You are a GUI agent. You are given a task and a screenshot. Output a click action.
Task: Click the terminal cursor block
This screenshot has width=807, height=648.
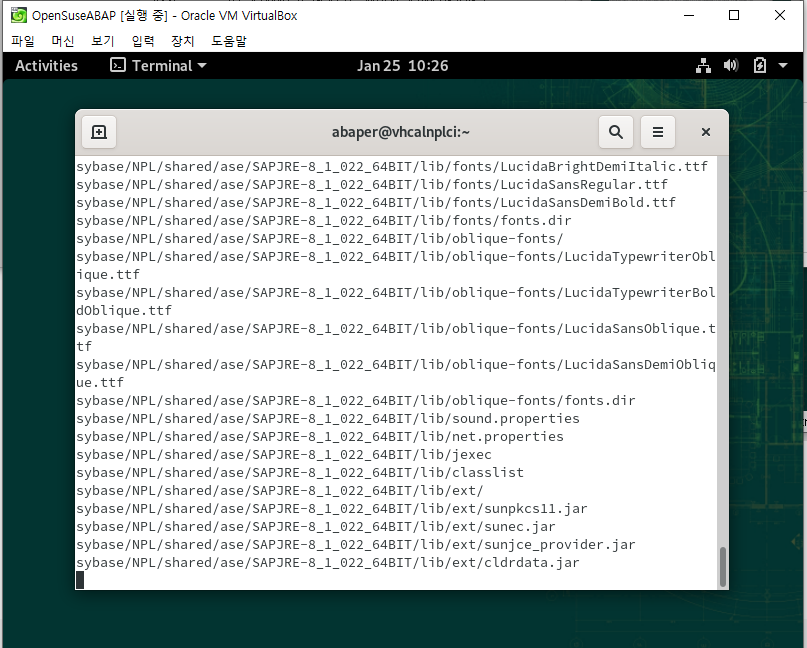80,581
